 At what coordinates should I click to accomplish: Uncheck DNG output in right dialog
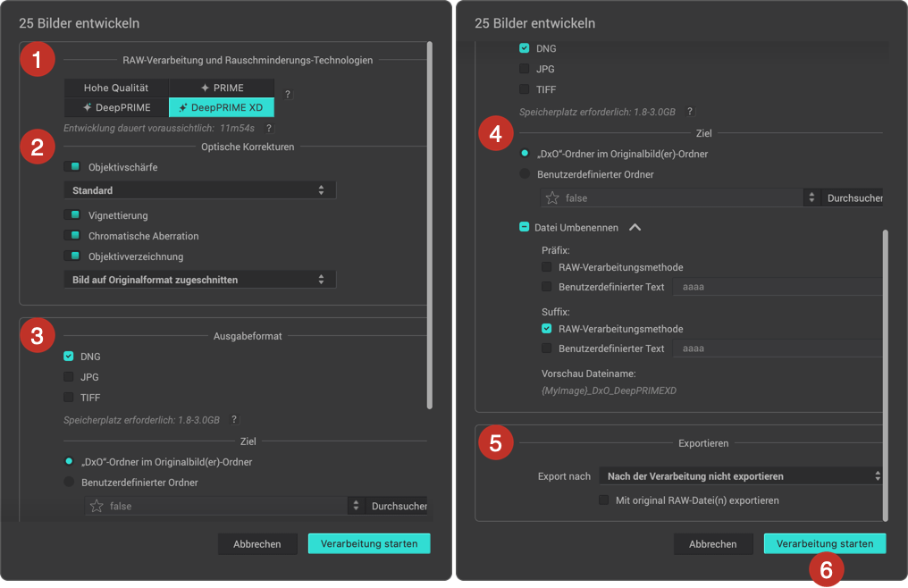point(525,48)
